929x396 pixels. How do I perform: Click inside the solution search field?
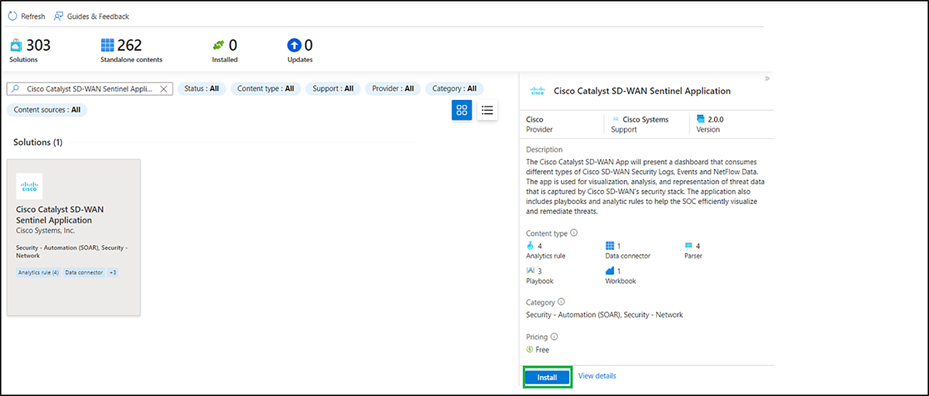tap(89, 89)
